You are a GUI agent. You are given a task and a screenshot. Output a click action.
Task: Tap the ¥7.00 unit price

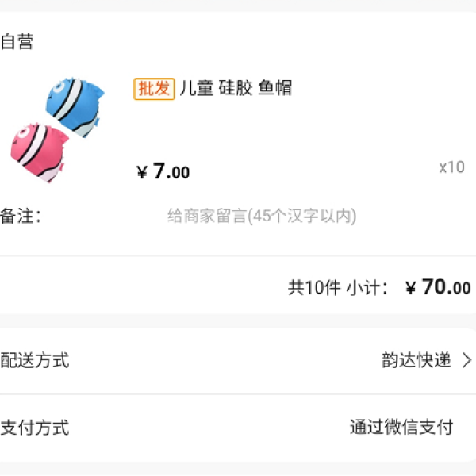[x=163, y=171]
